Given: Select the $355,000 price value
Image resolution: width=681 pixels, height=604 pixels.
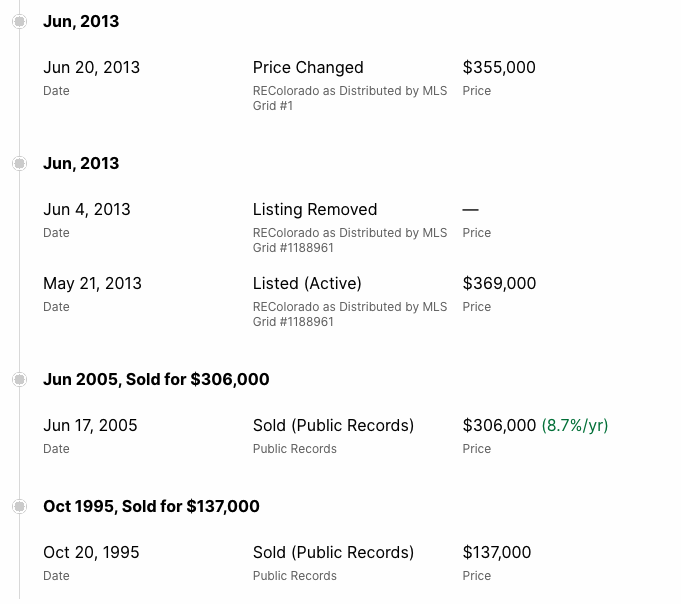Looking at the screenshot, I should click(499, 68).
